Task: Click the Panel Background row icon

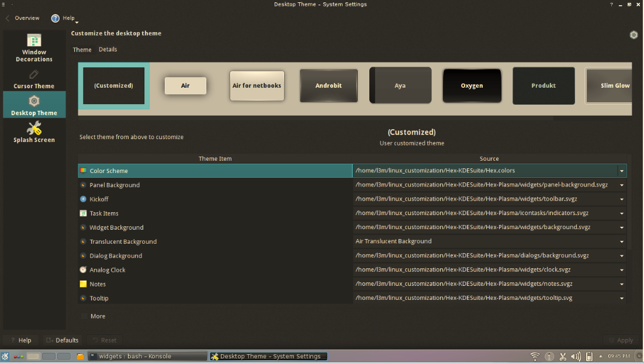Action: click(x=84, y=185)
